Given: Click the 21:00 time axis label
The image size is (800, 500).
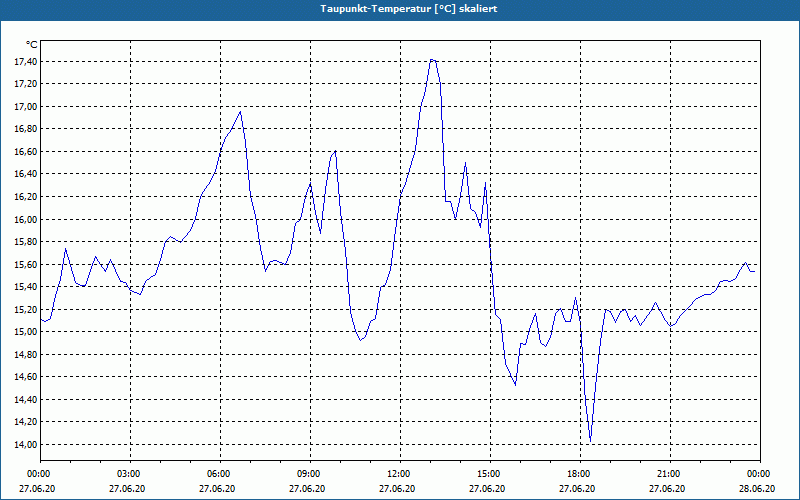Looking at the screenshot, I should click(x=670, y=474).
